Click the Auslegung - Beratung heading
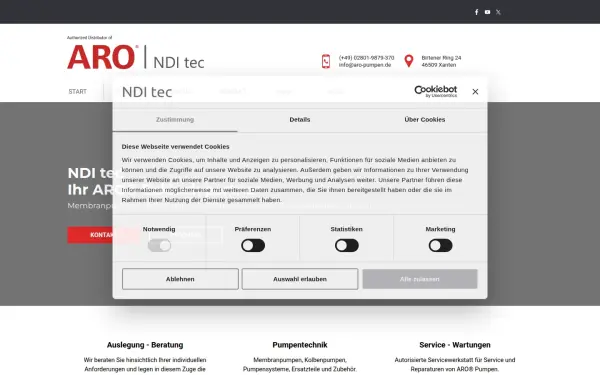 coord(145,345)
